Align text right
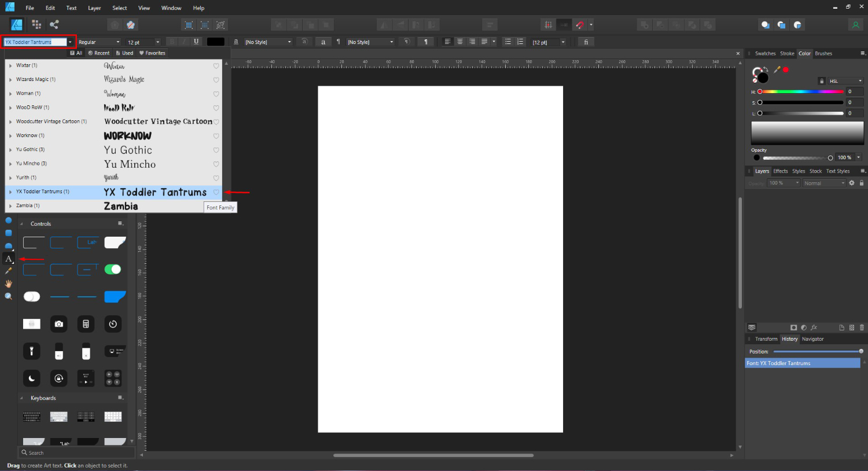 (472, 42)
